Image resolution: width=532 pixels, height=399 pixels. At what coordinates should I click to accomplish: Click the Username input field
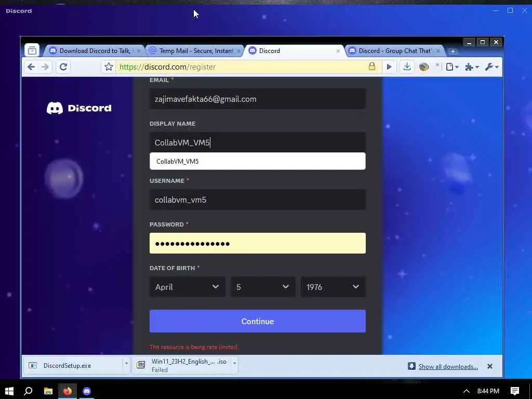coord(258,200)
